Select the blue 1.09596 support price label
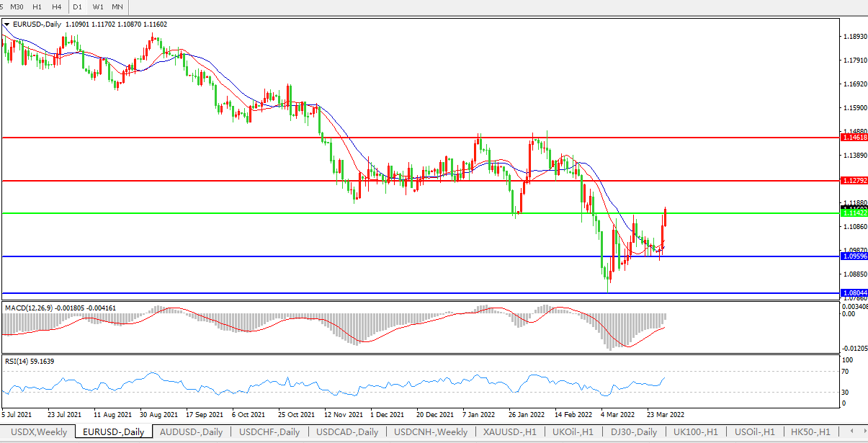The height and width of the screenshot is (443, 868). pos(854,256)
